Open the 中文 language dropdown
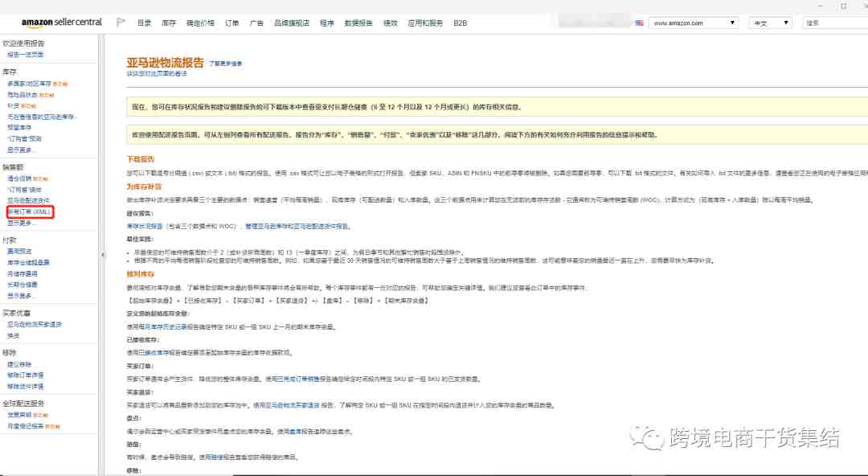The width and height of the screenshot is (868, 476). [x=771, y=23]
